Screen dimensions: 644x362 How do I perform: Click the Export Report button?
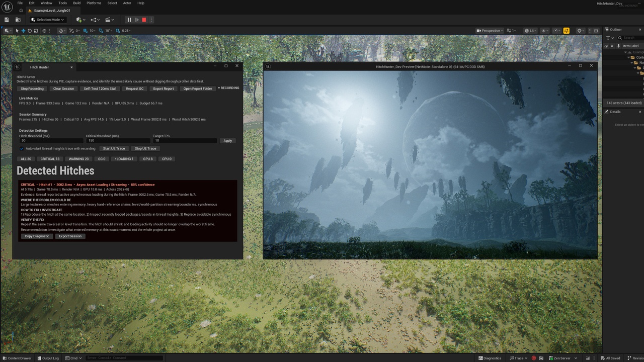pyautogui.click(x=164, y=88)
